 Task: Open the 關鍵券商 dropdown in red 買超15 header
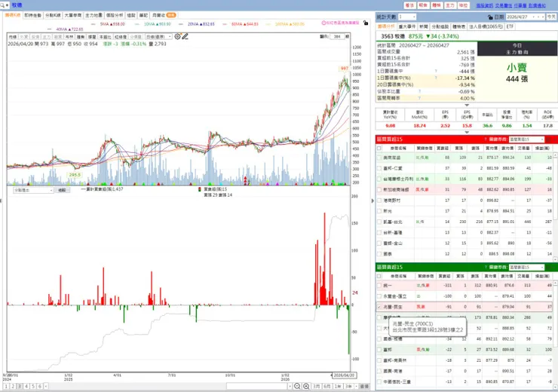(x=526, y=139)
